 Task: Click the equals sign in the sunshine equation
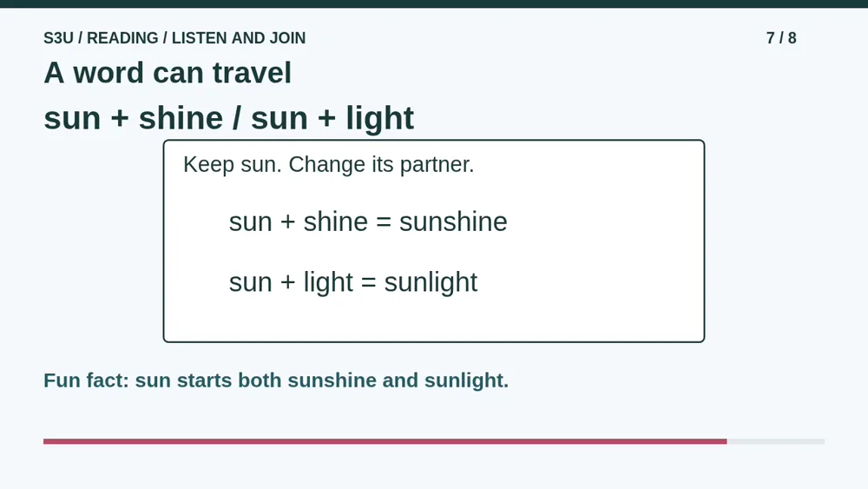pos(384,222)
